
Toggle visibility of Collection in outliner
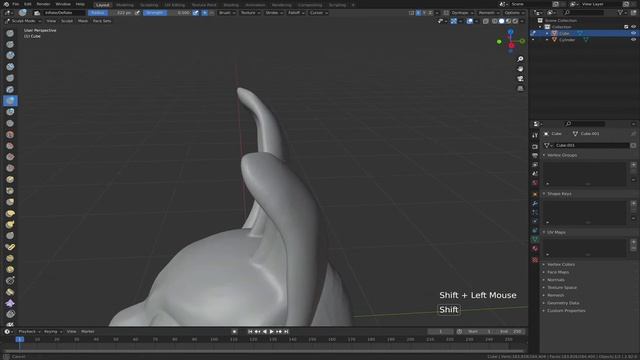[x=633, y=27]
